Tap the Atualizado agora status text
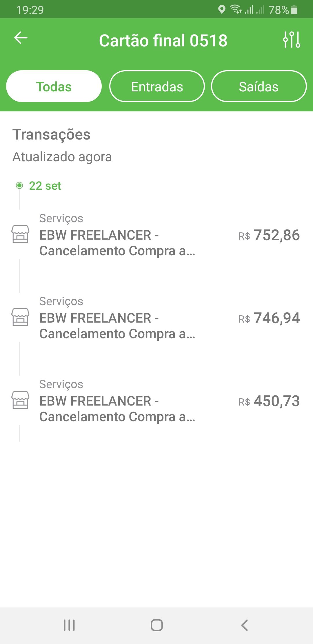 (x=62, y=157)
